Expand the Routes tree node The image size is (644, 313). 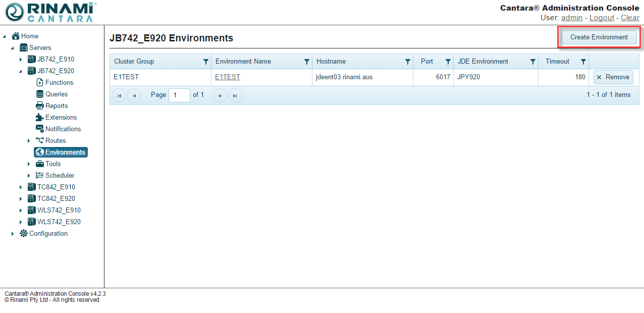(x=29, y=141)
